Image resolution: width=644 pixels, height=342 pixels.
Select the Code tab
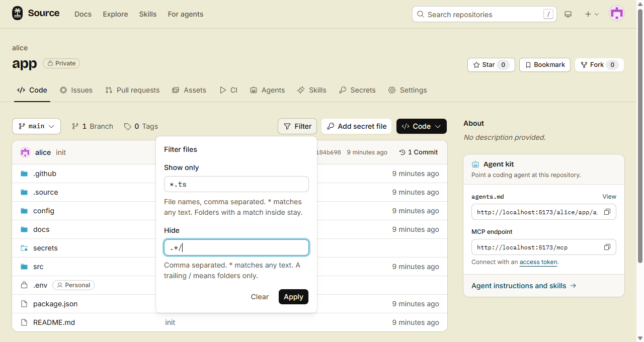click(32, 90)
